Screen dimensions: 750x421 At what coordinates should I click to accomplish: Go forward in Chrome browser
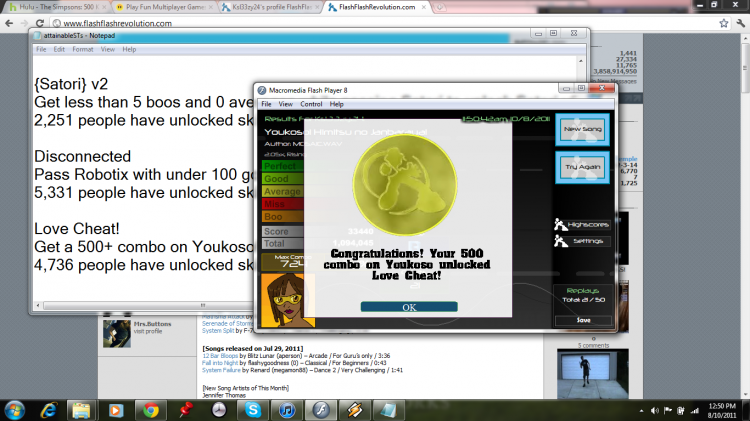(24, 23)
